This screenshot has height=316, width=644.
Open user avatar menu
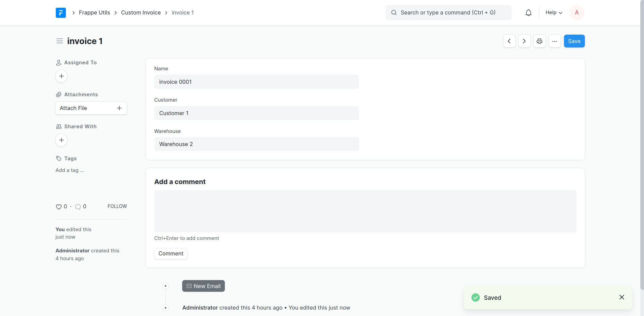(577, 13)
